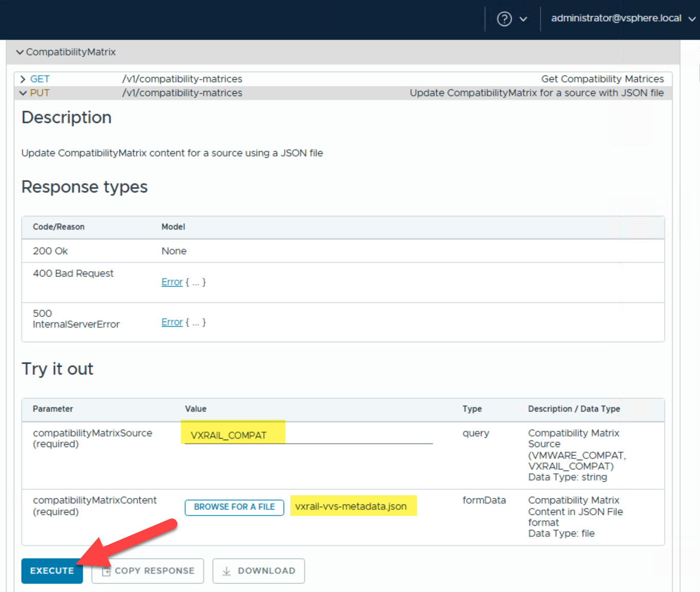Click the GET method label
The height and width of the screenshot is (592, 700).
[40, 79]
